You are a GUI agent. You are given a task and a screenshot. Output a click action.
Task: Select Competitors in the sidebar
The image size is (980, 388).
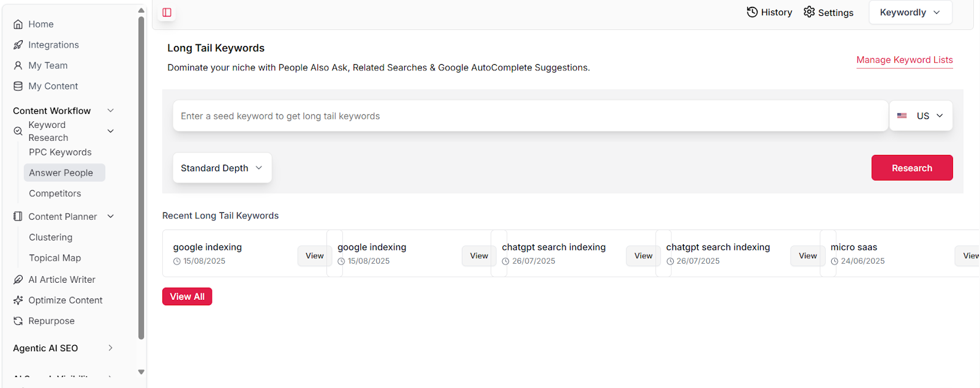[55, 193]
